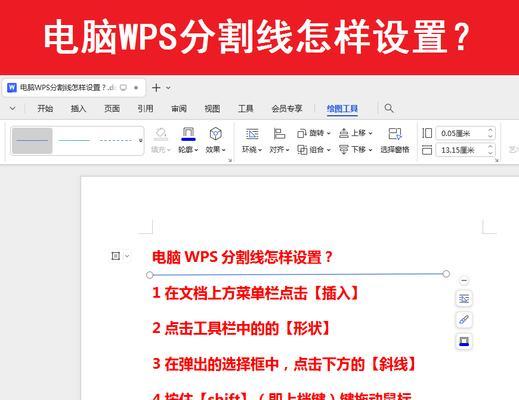Choose the dashed line style preset
This screenshot has height=400, width=519.
coord(116,141)
